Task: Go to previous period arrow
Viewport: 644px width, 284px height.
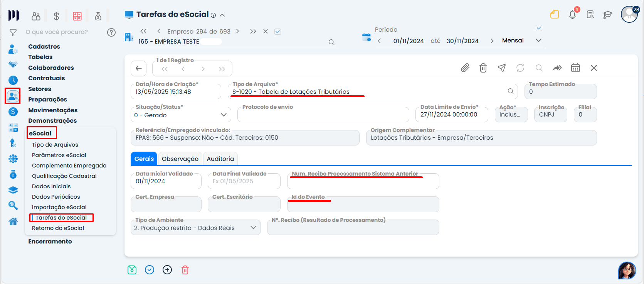Action: pos(379,41)
